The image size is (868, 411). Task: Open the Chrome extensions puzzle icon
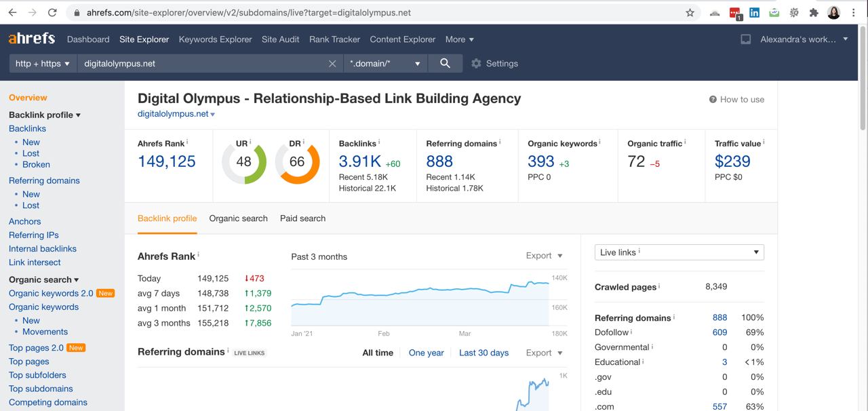[814, 12]
